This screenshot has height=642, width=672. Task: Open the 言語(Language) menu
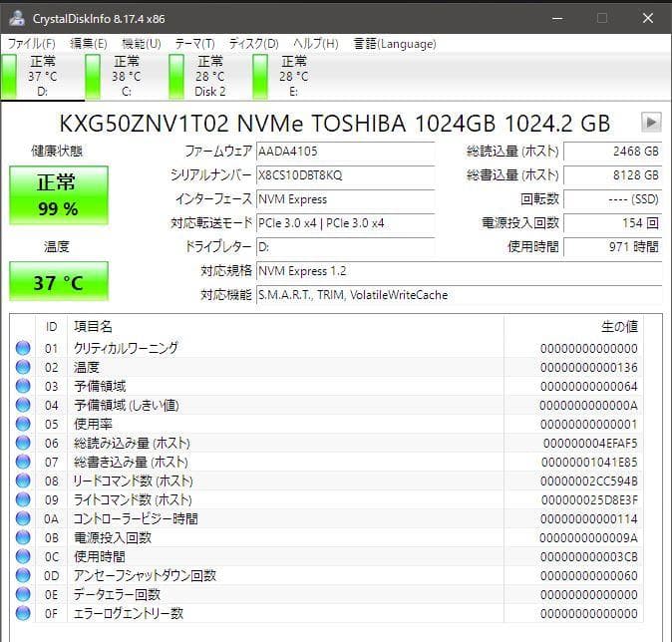click(395, 44)
